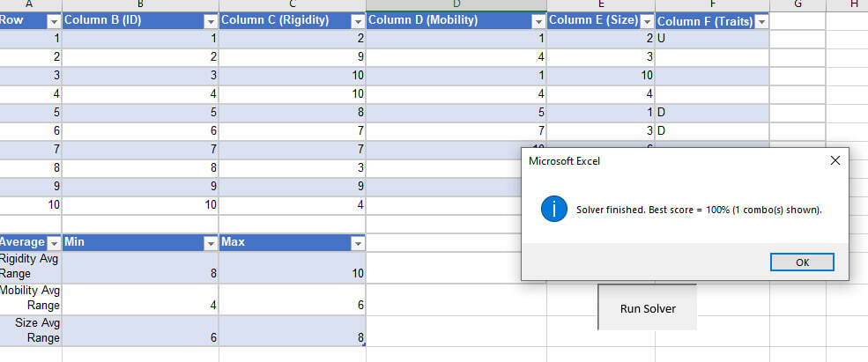Expand Column C (Rigidity) filter dropdown

click(x=357, y=21)
